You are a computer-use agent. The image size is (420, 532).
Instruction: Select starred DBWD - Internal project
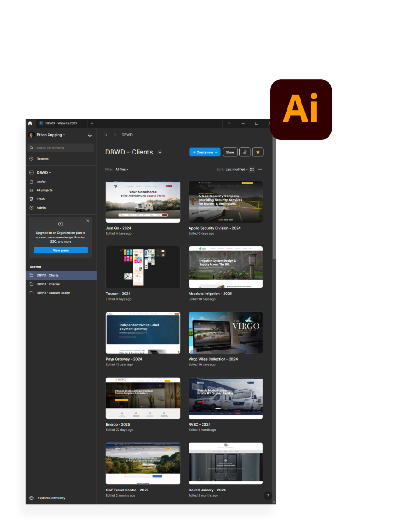(x=61, y=284)
